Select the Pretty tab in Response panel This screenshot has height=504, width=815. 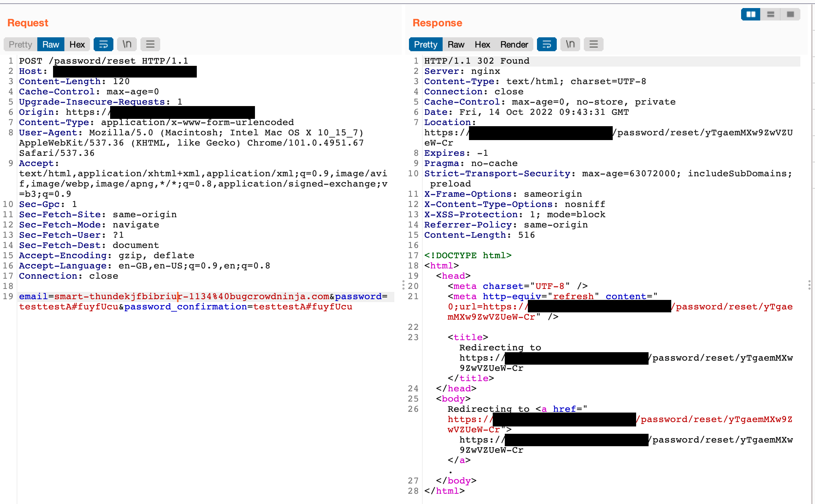(425, 44)
